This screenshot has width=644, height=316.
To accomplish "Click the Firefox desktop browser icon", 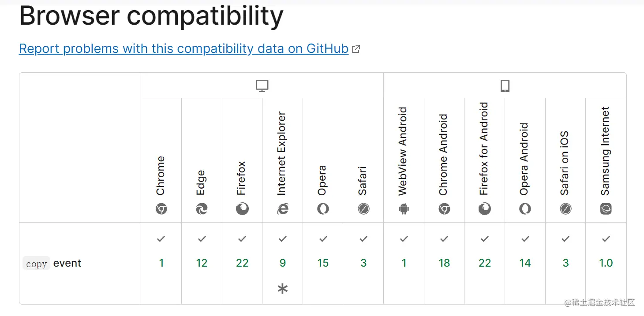I will pyautogui.click(x=242, y=209).
